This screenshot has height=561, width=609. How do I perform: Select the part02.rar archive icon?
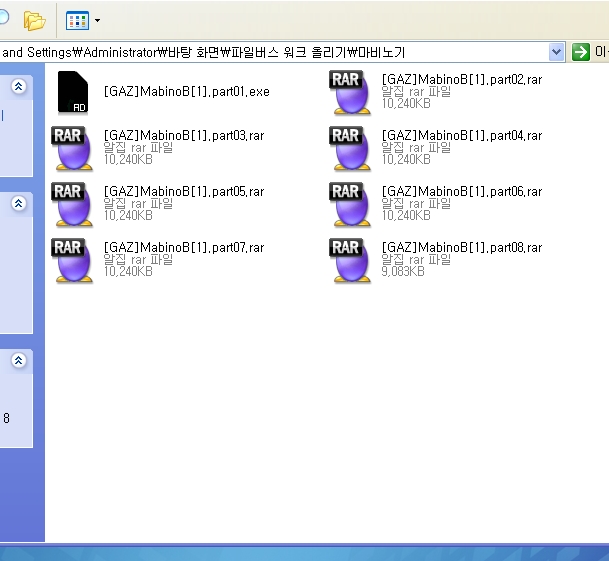pos(350,92)
